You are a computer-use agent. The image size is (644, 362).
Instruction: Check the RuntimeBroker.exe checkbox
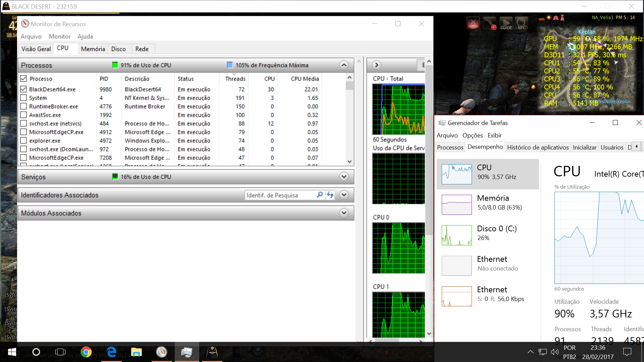(23, 106)
